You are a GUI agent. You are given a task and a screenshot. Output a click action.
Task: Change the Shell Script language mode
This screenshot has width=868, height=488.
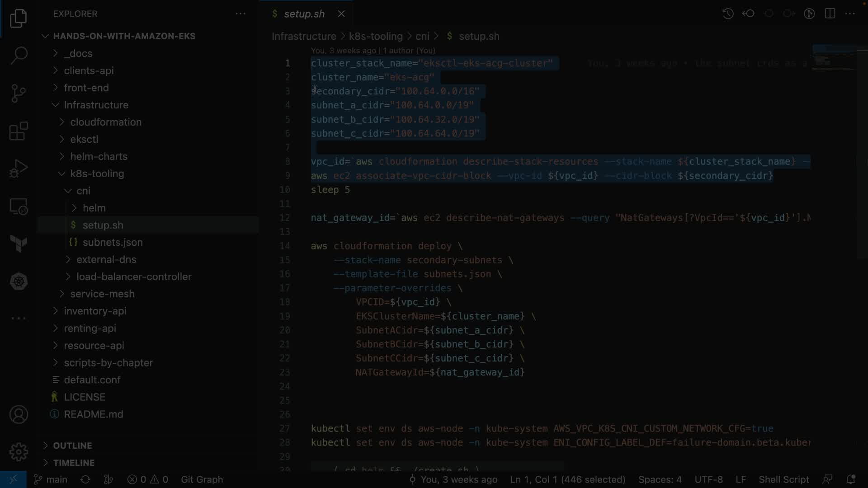[783, 479]
